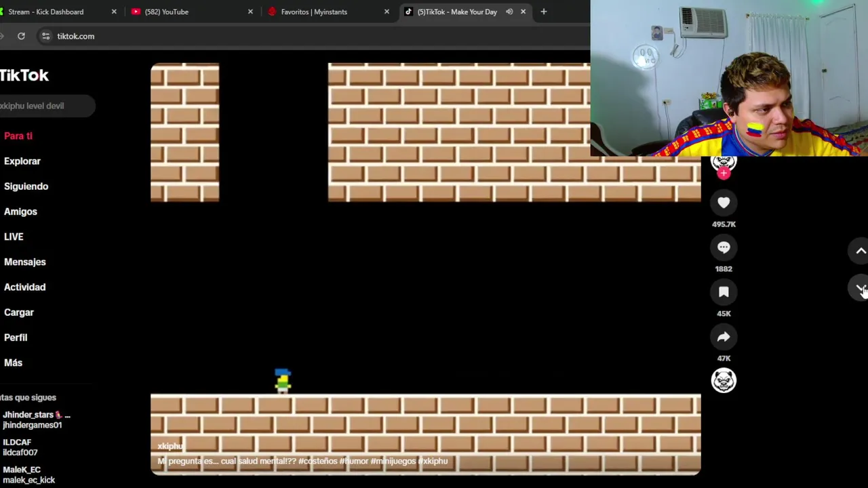Open Actividad notifications
This screenshot has height=488, width=868.
click(x=24, y=287)
